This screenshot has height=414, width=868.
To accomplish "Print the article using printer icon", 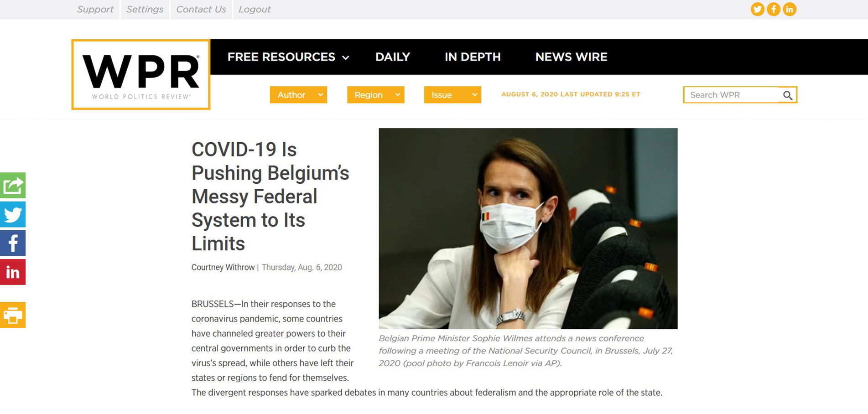I will [x=13, y=315].
